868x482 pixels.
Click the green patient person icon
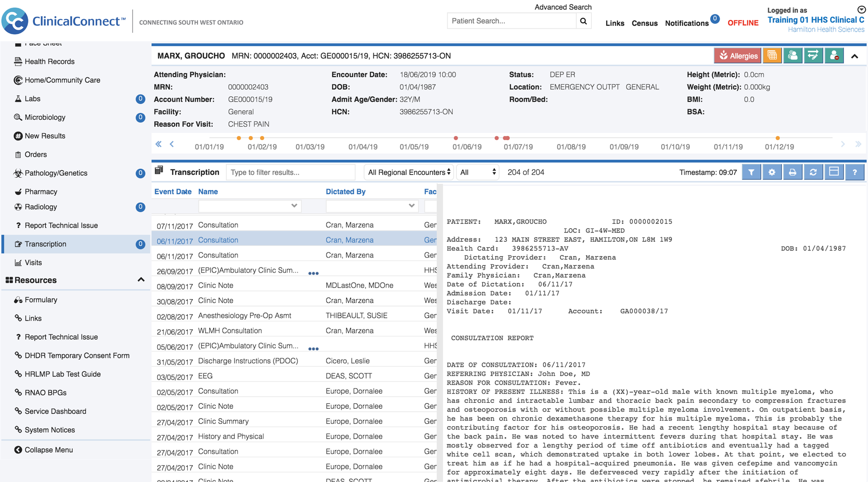(793, 55)
